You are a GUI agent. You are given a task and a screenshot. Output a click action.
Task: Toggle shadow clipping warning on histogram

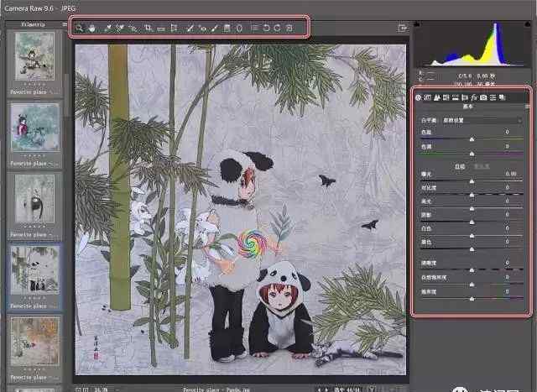(417, 24)
